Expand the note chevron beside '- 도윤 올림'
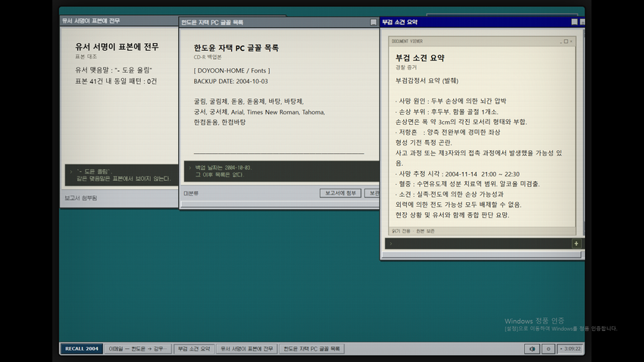 pos(70,172)
